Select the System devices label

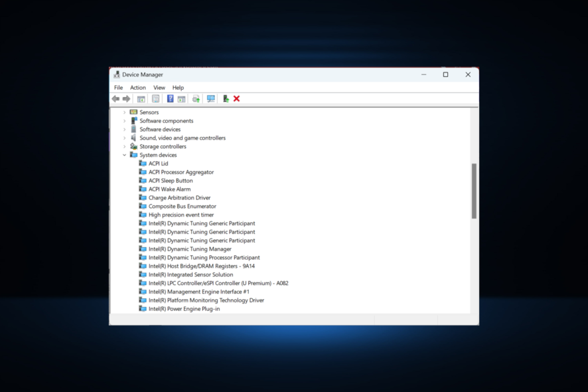coord(158,155)
